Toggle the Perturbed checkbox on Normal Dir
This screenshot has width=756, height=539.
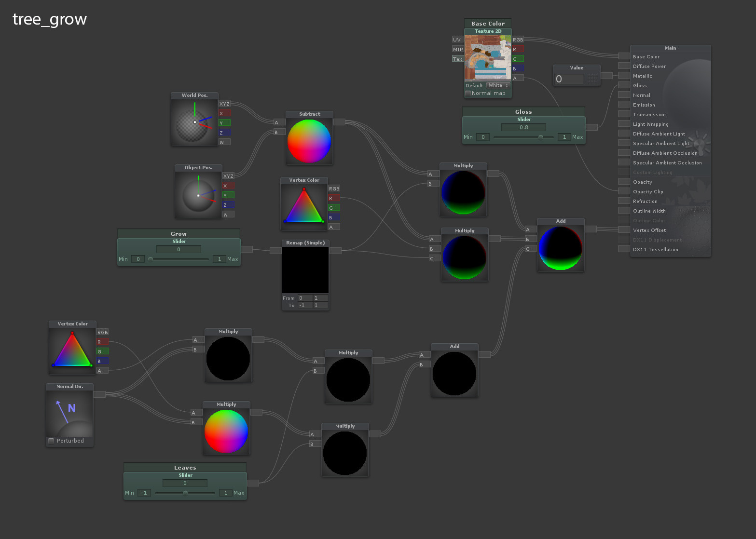point(51,440)
